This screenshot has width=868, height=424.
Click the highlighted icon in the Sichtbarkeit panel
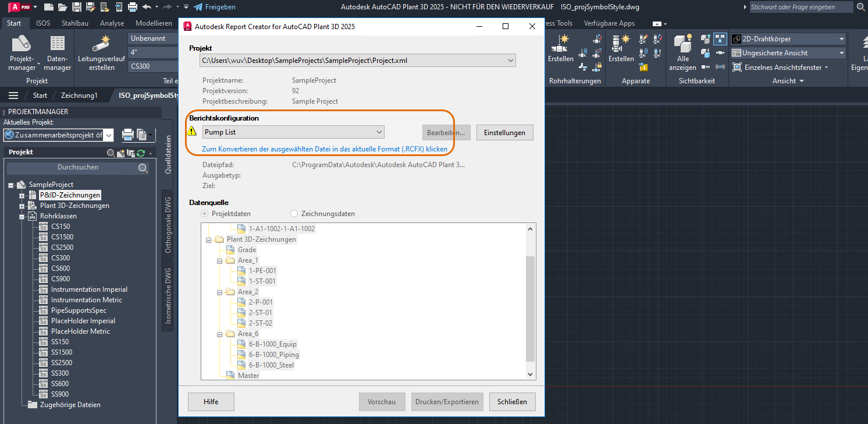coord(720,39)
